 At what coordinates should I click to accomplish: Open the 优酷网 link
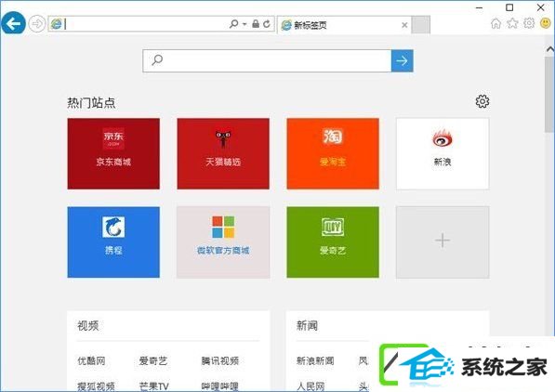[91, 360]
